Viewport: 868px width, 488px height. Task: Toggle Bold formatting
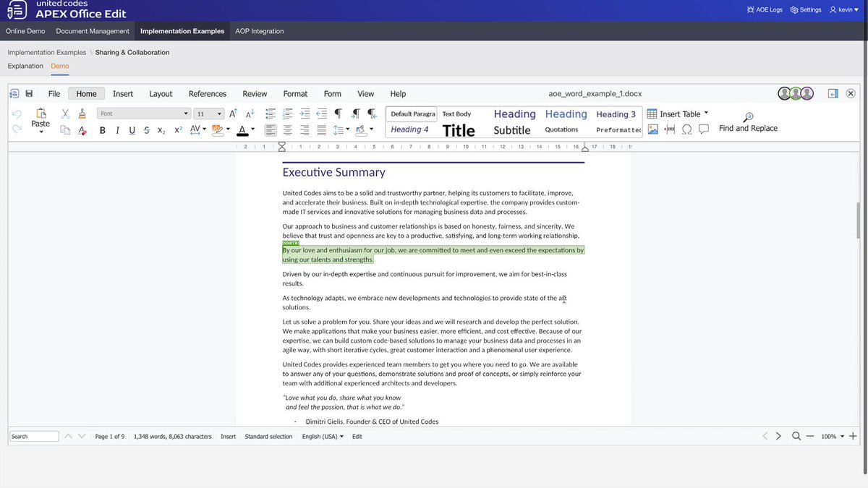(102, 130)
